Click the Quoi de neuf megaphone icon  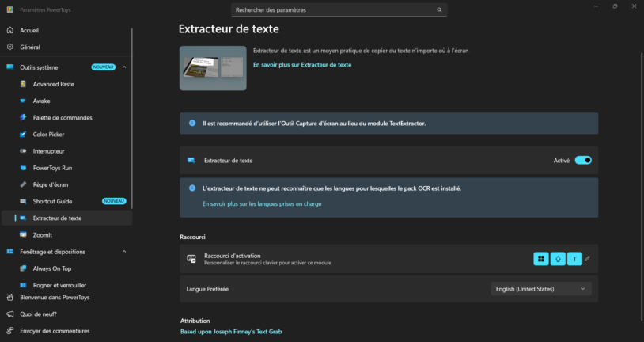[10, 314]
